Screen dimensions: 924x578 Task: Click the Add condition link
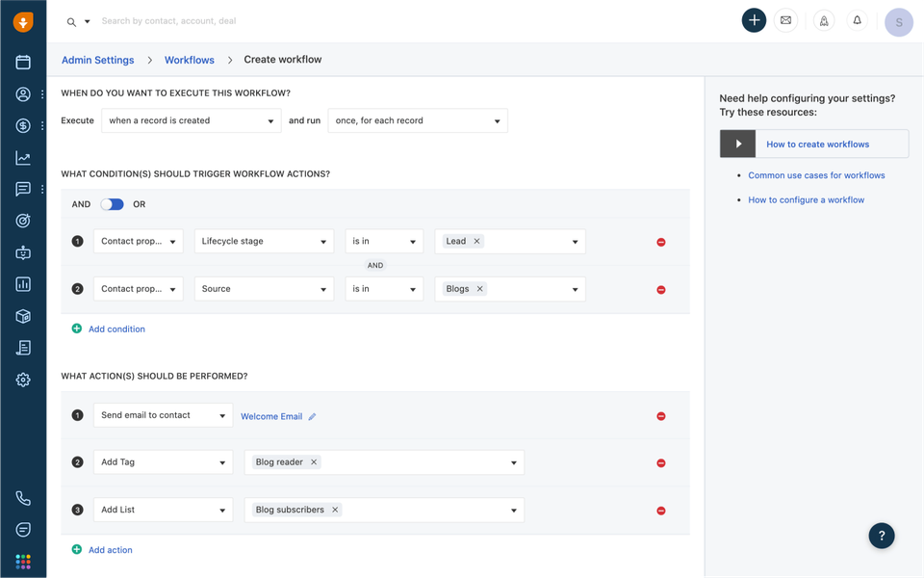(x=116, y=329)
